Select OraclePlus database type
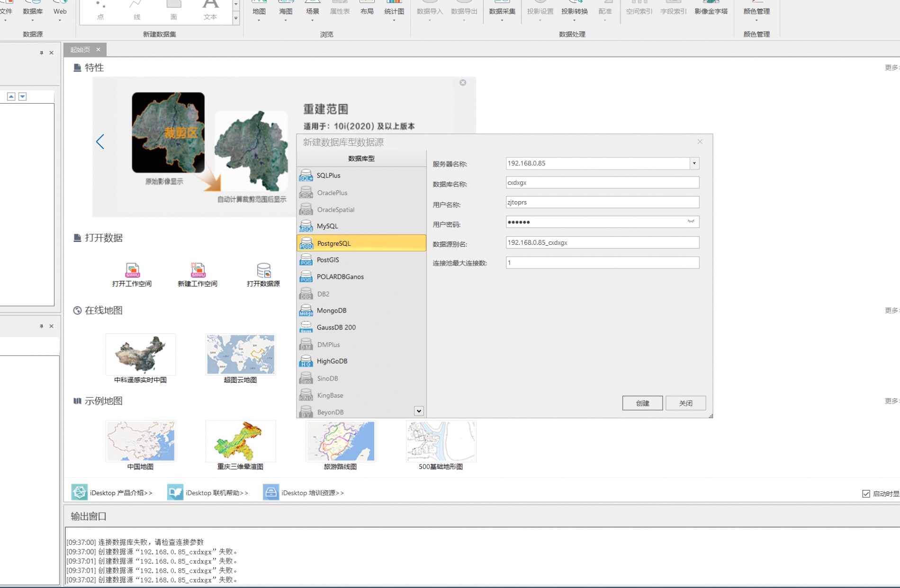This screenshot has height=588, width=900. (361, 193)
